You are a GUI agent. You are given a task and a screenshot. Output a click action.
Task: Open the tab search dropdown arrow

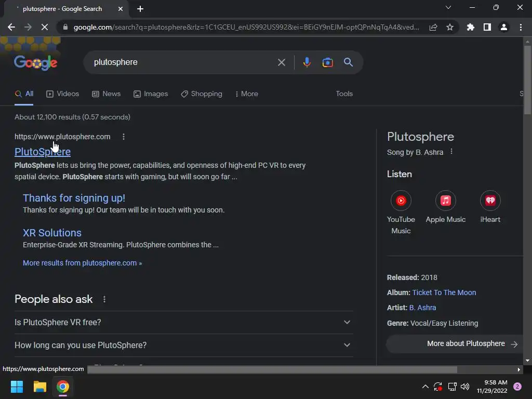tap(448, 7)
